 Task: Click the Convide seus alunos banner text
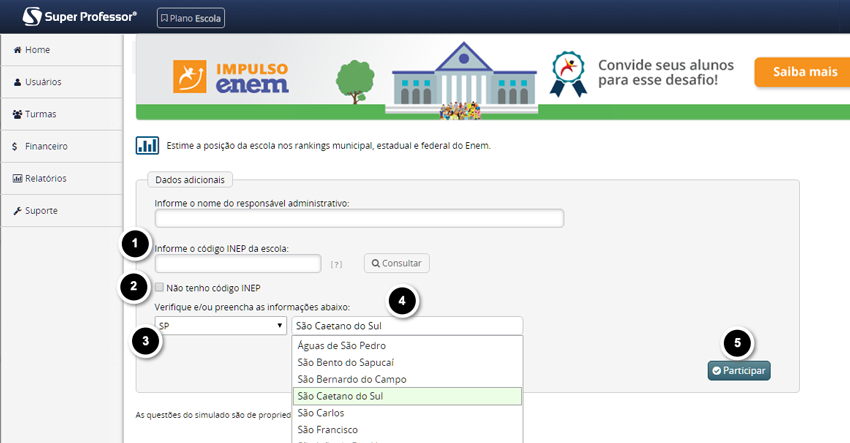(x=666, y=73)
